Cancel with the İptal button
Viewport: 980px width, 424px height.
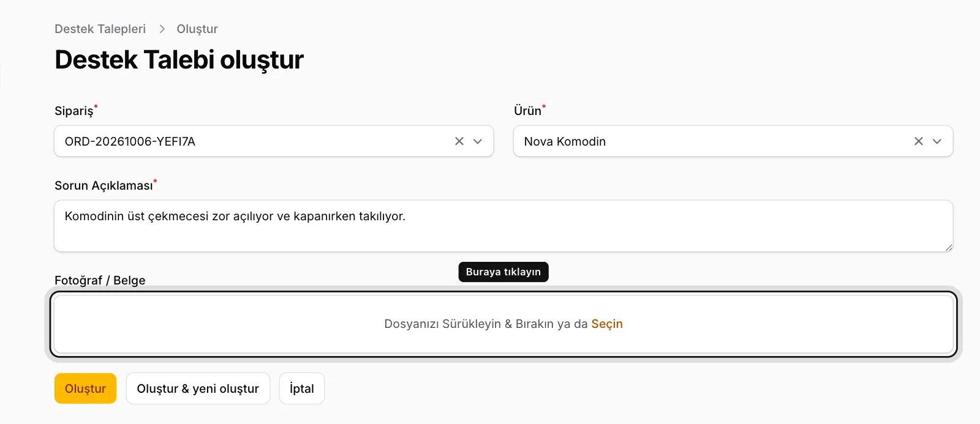(302, 389)
